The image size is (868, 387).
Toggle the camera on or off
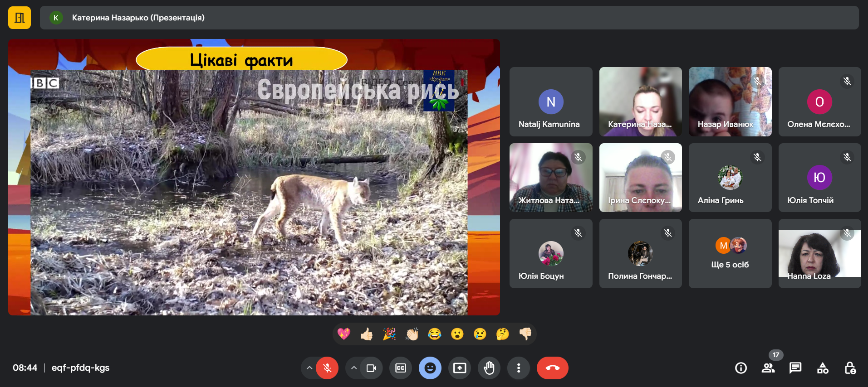371,368
